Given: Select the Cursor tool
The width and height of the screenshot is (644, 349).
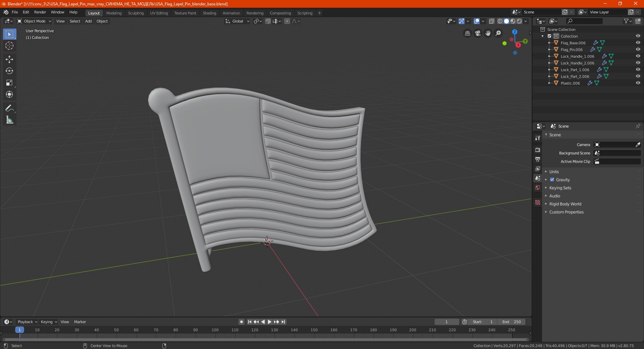Looking at the screenshot, I should 9,46.
